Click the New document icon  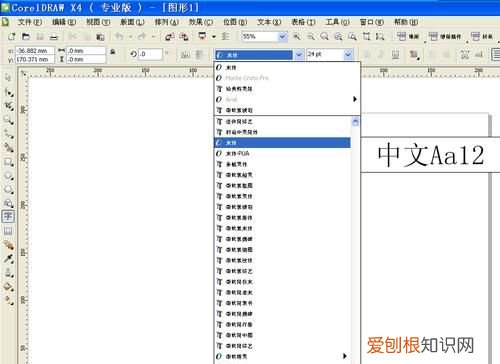(12, 36)
